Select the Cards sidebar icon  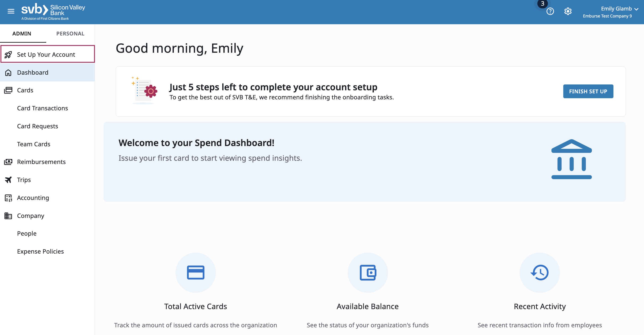click(8, 90)
